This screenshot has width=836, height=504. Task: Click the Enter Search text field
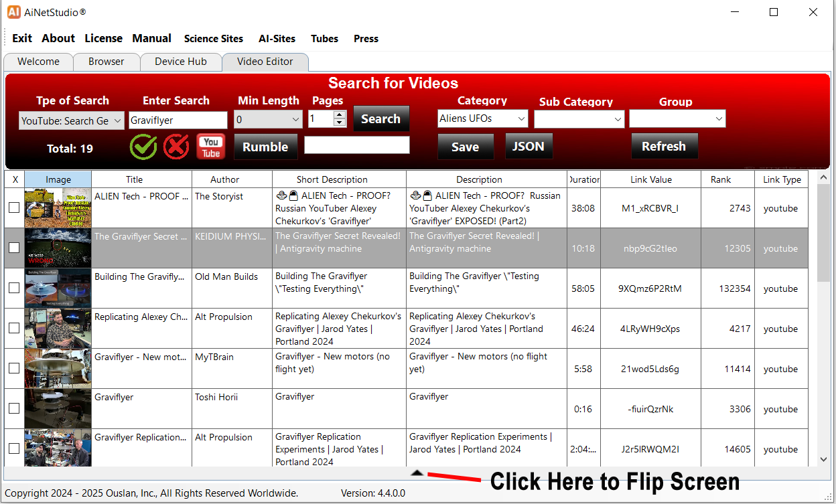pos(178,120)
